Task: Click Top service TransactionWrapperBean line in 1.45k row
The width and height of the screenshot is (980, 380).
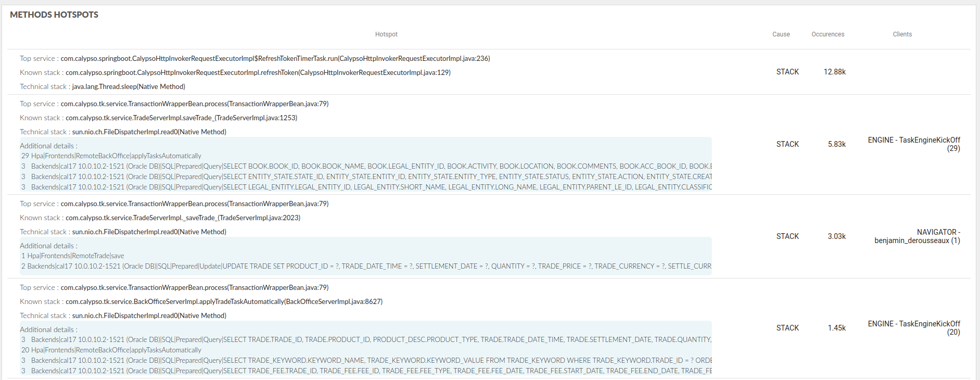Action: 174,287
